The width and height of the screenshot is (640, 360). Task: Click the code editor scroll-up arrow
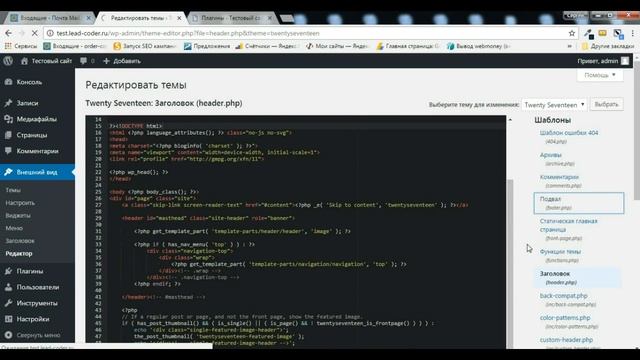coord(510,120)
